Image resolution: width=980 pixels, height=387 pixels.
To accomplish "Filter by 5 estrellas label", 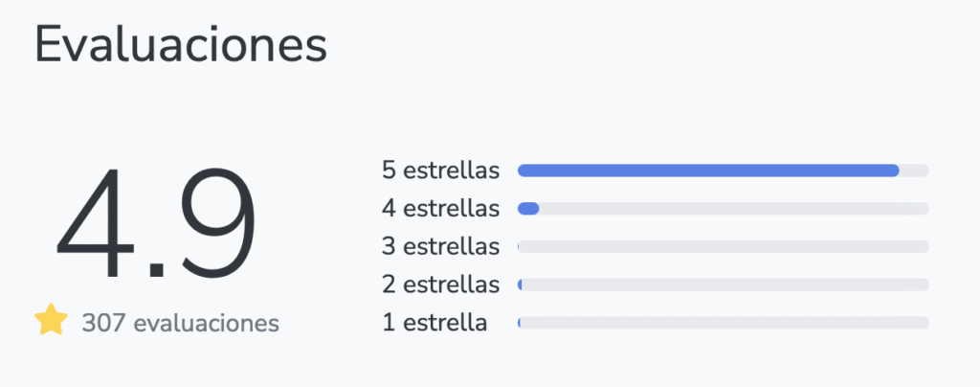I will point(440,171).
